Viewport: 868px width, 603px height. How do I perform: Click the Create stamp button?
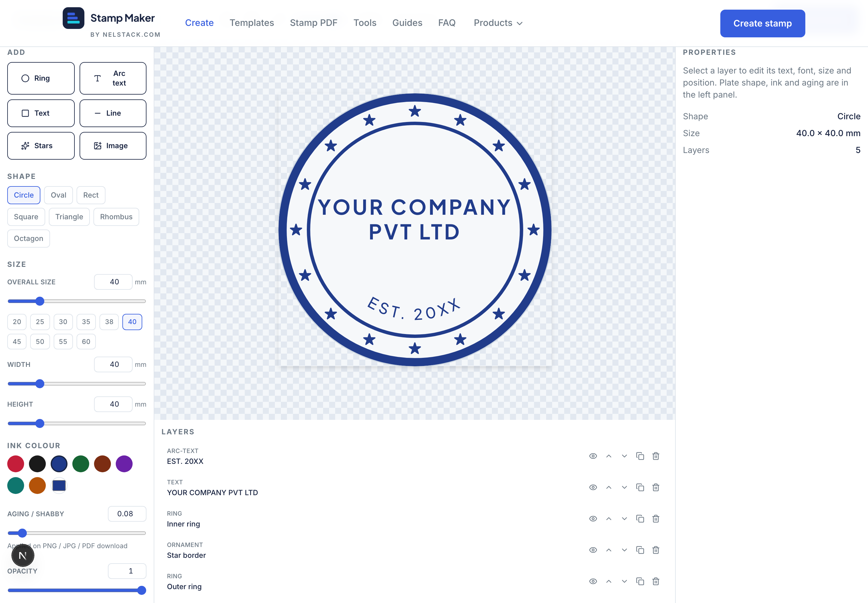762,23
